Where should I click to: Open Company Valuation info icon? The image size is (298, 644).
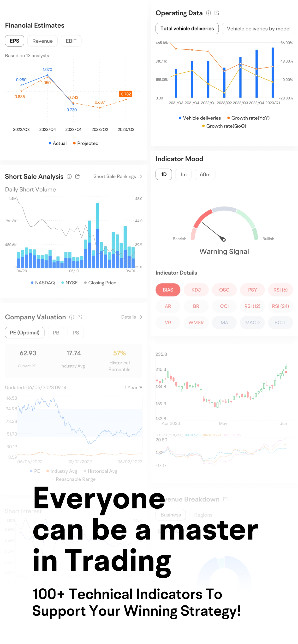point(72,317)
